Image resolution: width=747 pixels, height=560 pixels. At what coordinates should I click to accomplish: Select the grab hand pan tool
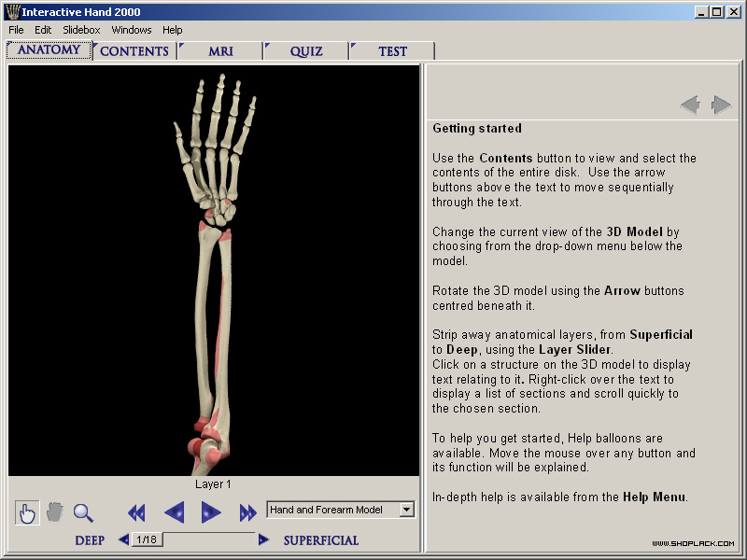[x=55, y=512]
